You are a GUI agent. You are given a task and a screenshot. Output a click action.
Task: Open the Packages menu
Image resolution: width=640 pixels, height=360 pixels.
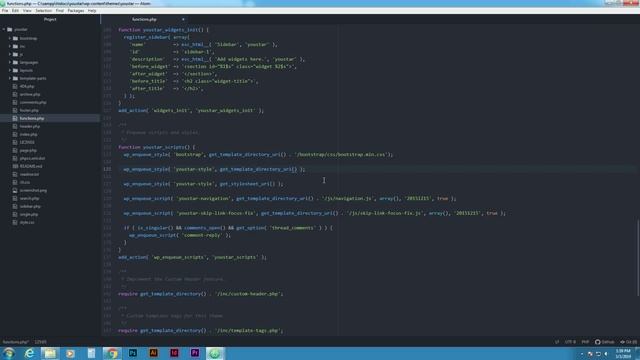[76, 11]
